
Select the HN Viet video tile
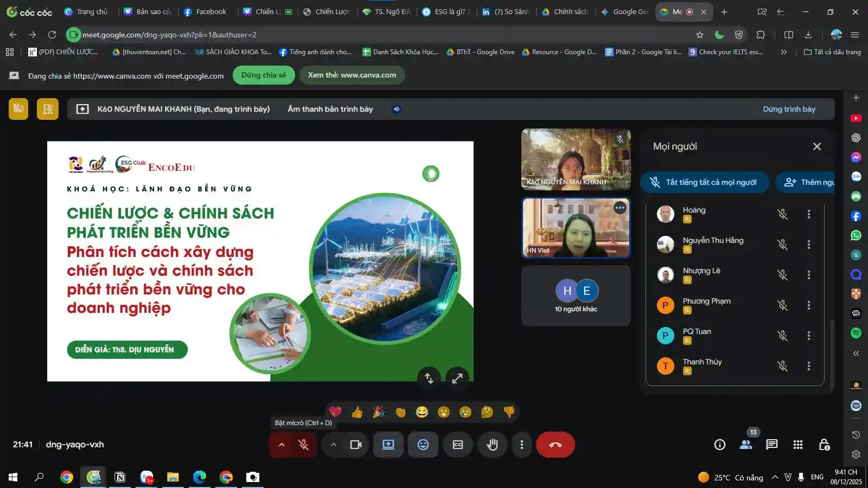(x=576, y=228)
